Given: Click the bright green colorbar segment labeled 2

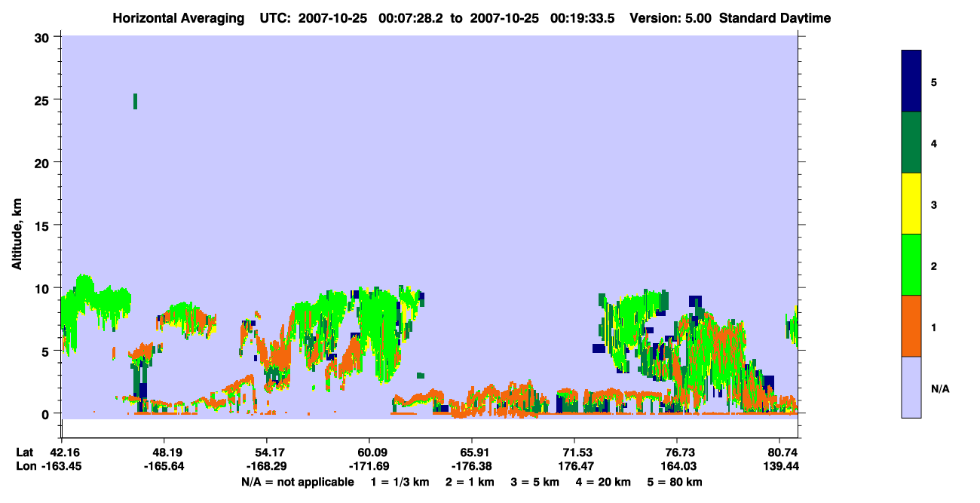Looking at the screenshot, I should pyautogui.click(x=911, y=265).
